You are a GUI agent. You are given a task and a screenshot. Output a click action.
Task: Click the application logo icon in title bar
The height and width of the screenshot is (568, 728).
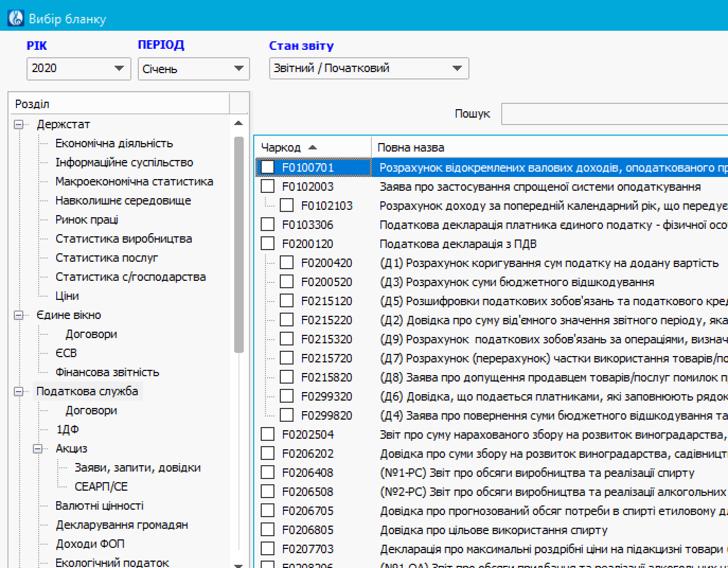(x=16, y=19)
